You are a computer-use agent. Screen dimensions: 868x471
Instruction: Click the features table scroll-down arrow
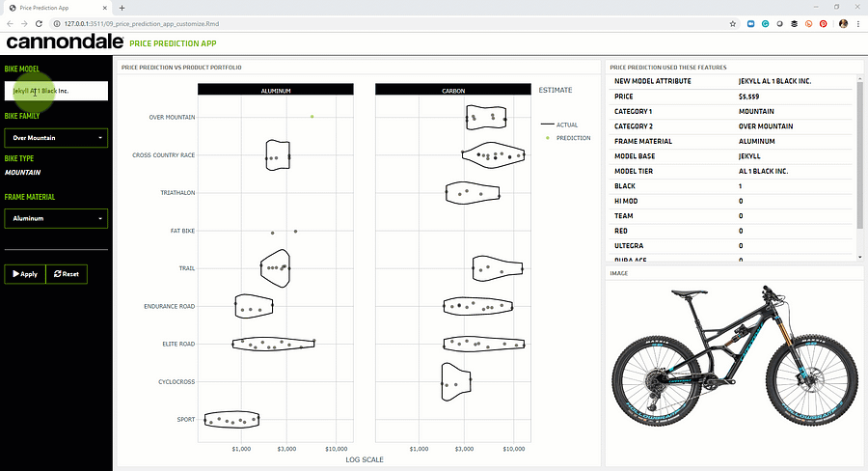(859, 257)
